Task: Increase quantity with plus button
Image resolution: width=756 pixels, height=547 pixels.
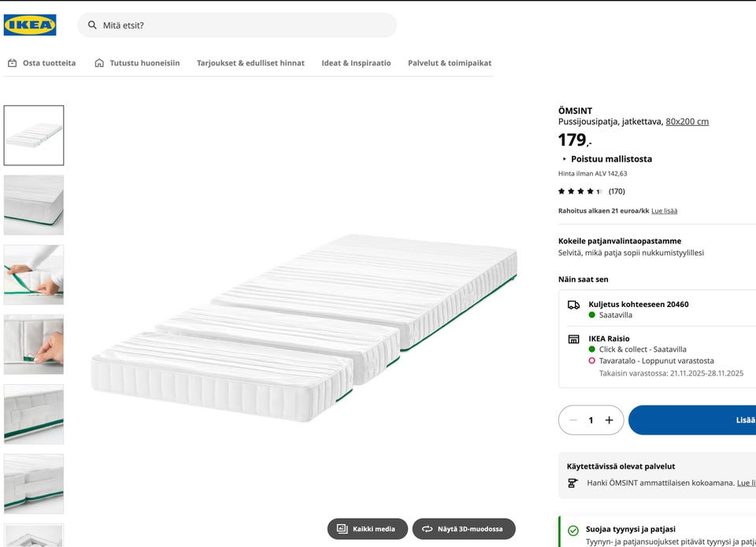Action: pyautogui.click(x=609, y=420)
